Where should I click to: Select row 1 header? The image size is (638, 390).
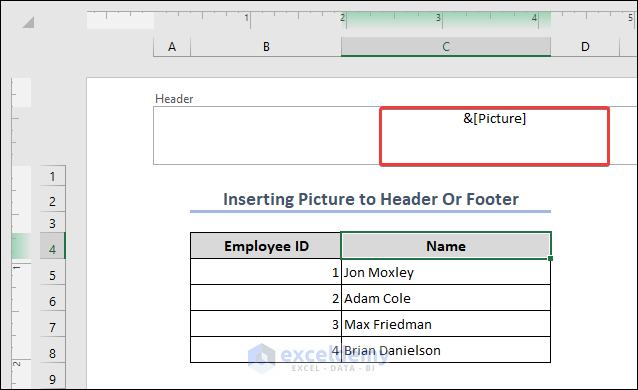(x=52, y=176)
